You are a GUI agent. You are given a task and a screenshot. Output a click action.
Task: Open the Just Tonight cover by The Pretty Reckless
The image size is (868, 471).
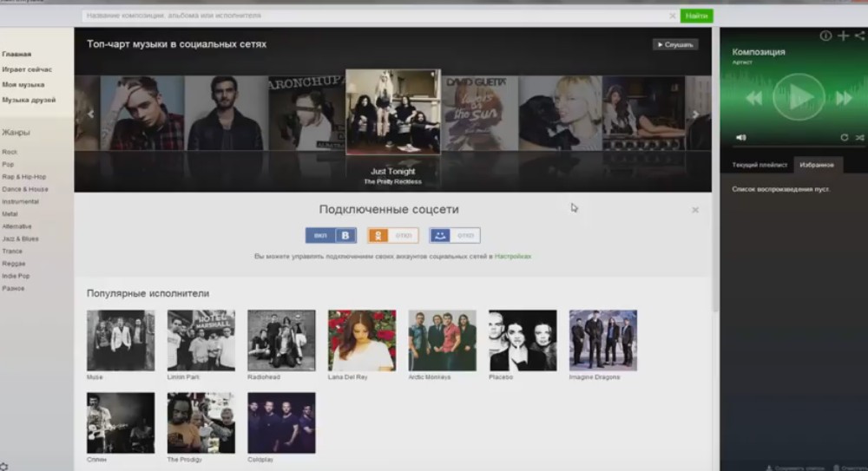[x=393, y=112]
